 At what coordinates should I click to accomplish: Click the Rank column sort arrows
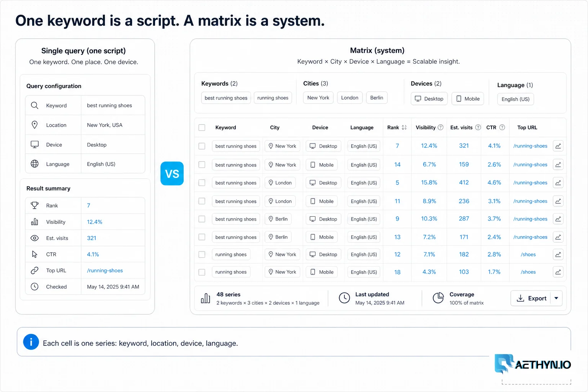[x=404, y=127]
